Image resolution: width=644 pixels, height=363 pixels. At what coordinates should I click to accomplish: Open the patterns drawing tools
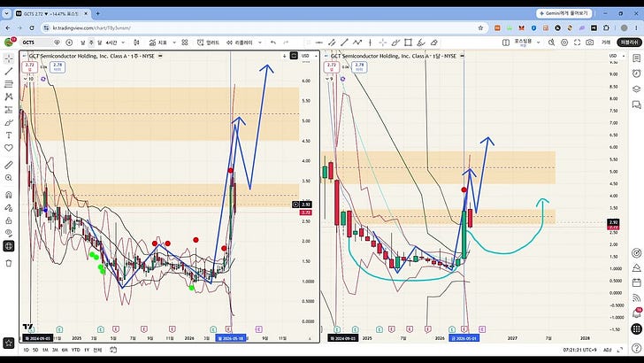[9, 97]
